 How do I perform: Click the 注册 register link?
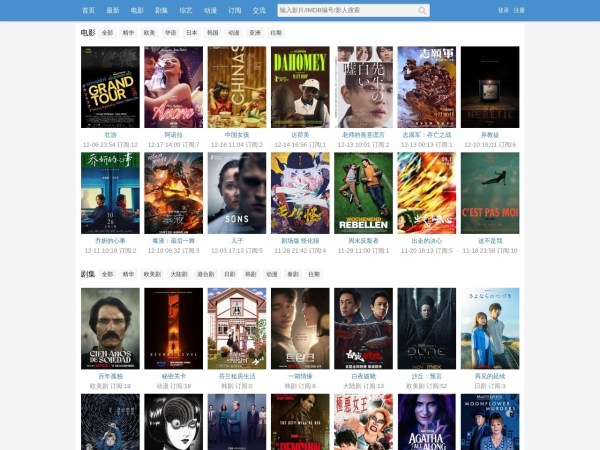coord(518,10)
